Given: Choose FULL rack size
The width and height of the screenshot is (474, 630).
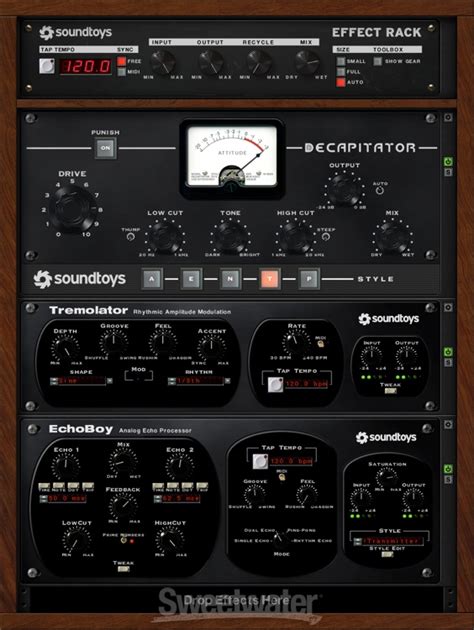Looking at the screenshot, I should (341, 72).
